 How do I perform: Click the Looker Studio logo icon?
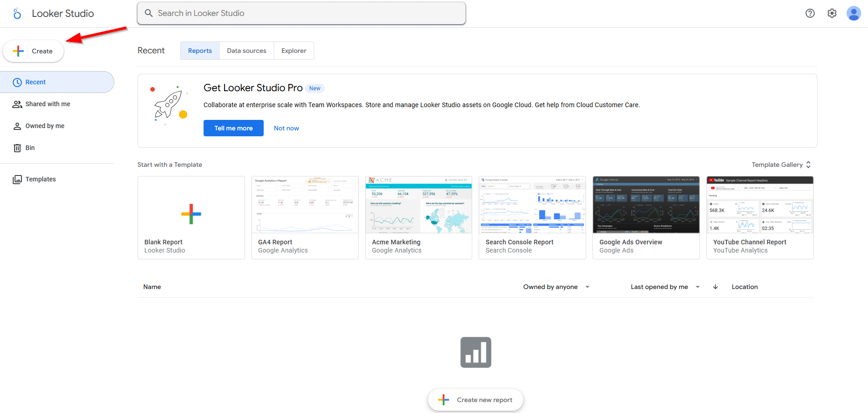17,14
